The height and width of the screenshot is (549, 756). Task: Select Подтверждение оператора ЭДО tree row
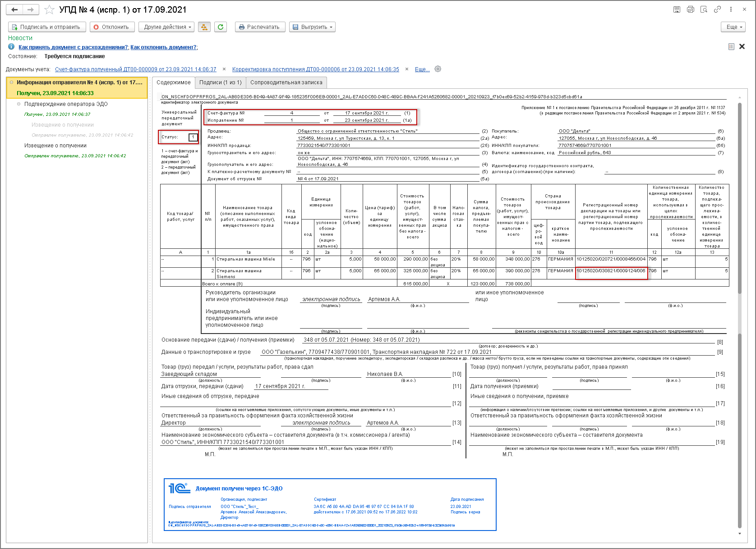pos(66,104)
